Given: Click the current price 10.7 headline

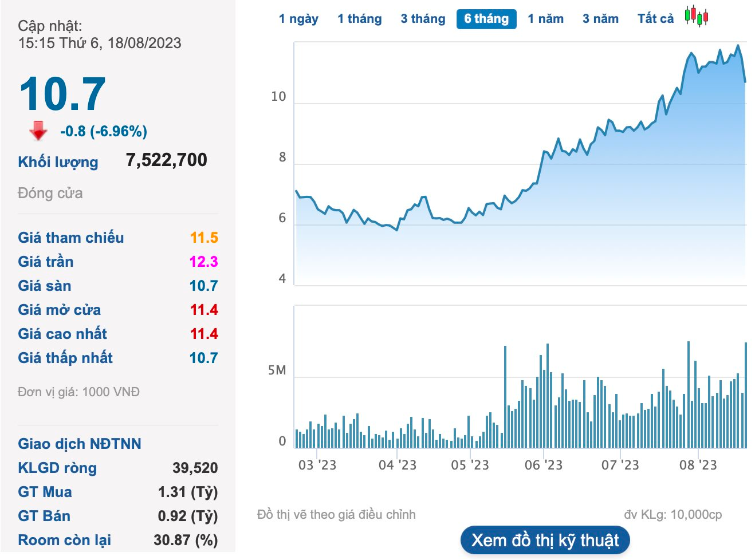Looking at the screenshot, I should tap(62, 94).
